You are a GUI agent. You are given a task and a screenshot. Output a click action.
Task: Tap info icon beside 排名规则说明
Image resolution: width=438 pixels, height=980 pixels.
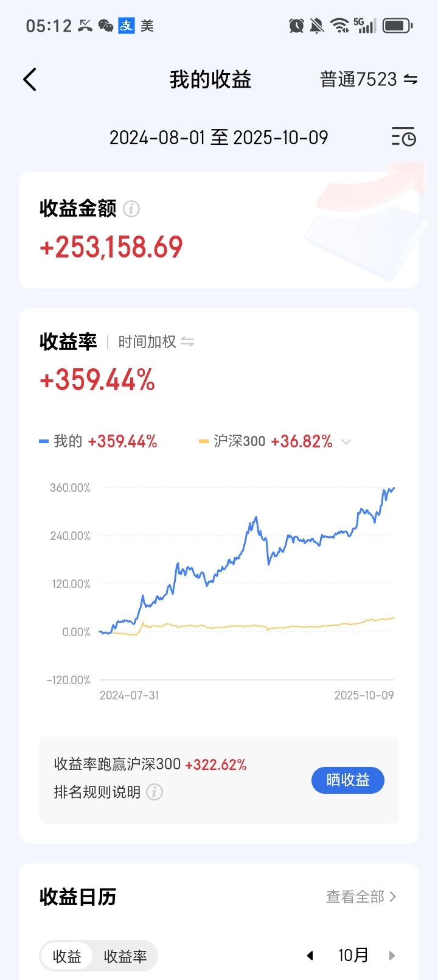[155, 792]
